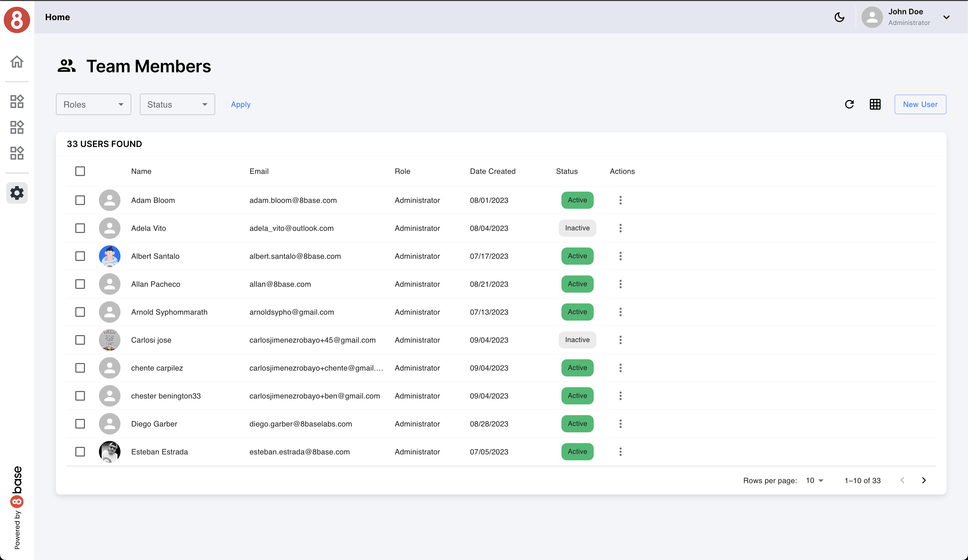Select the Adela Vito row checkbox
Image resolution: width=968 pixels, height=560 pixels.
tap(80, 228)
